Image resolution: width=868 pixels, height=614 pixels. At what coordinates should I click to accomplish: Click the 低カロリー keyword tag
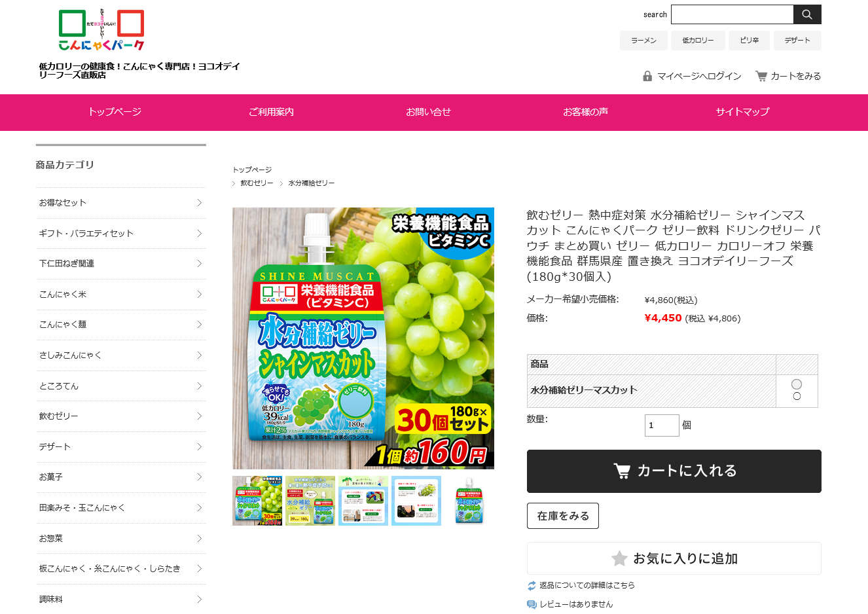pos(698,41)
